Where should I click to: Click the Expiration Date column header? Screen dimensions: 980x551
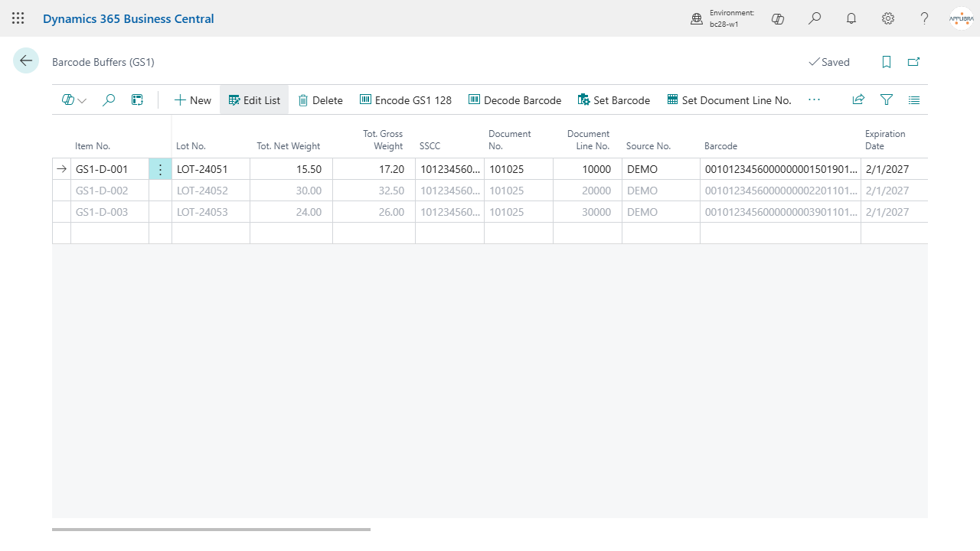coord(885,139)
